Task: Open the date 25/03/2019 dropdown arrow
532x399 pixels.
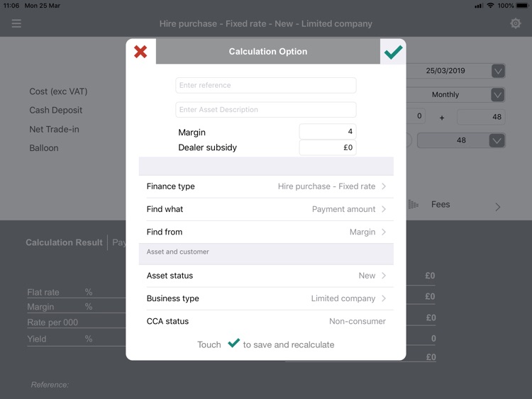Action: pyautogui.click(x=498, y=71)
